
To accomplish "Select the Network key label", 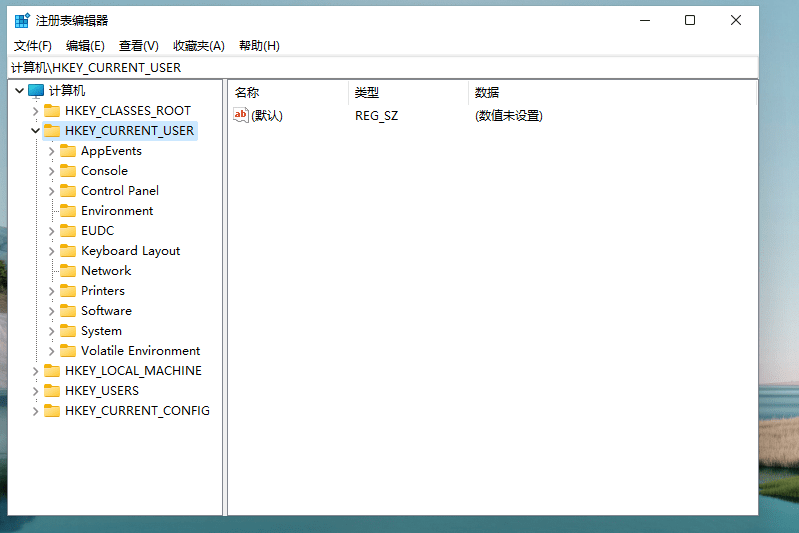I will coord(106,271).
